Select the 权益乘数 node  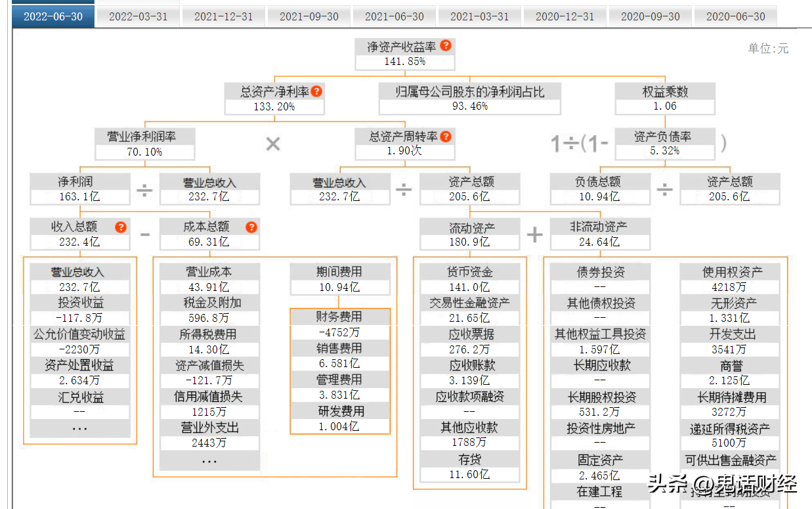tap(665, 99)
